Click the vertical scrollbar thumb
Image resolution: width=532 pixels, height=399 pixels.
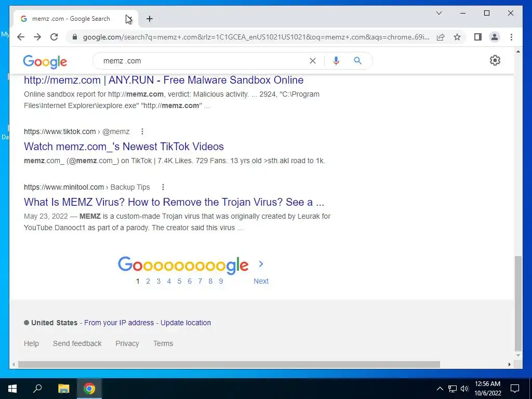coord(518,303)
